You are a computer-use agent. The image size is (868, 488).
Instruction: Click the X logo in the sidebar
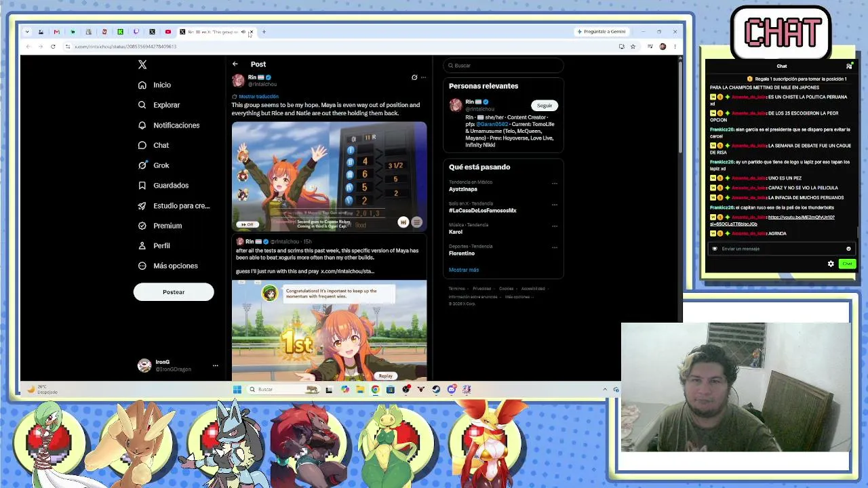tap(142, 64)
